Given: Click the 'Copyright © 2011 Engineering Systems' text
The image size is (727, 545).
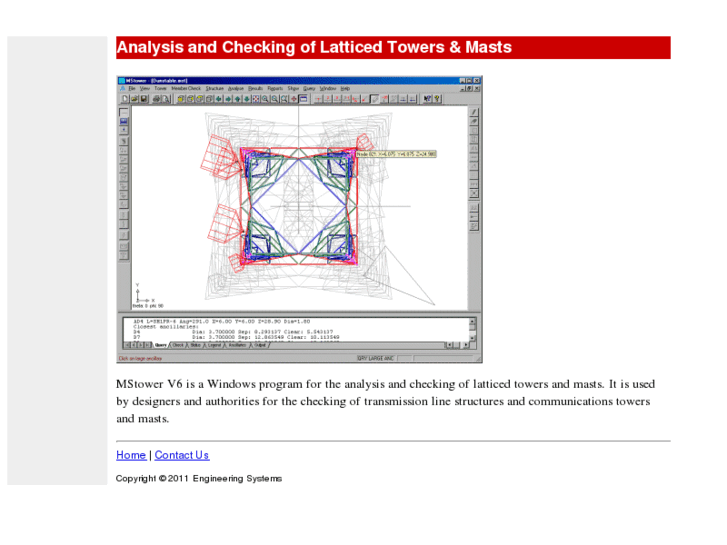Looking at the screenshot, I should coord(199,478).
